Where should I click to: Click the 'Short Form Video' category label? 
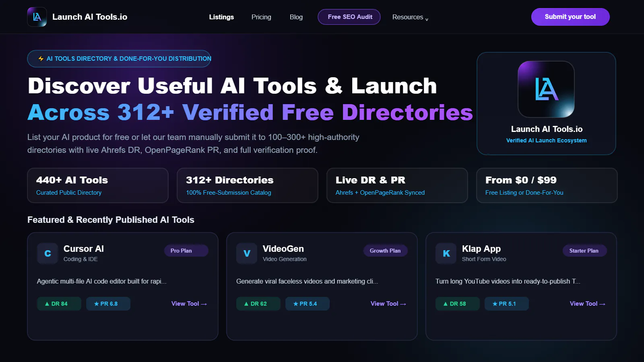pos(484,259)
